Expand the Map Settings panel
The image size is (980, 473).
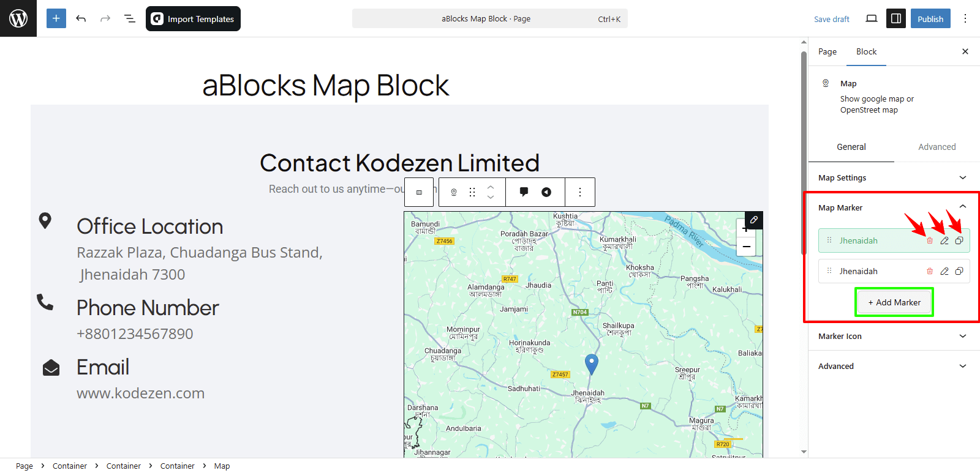tap(894, 177)
